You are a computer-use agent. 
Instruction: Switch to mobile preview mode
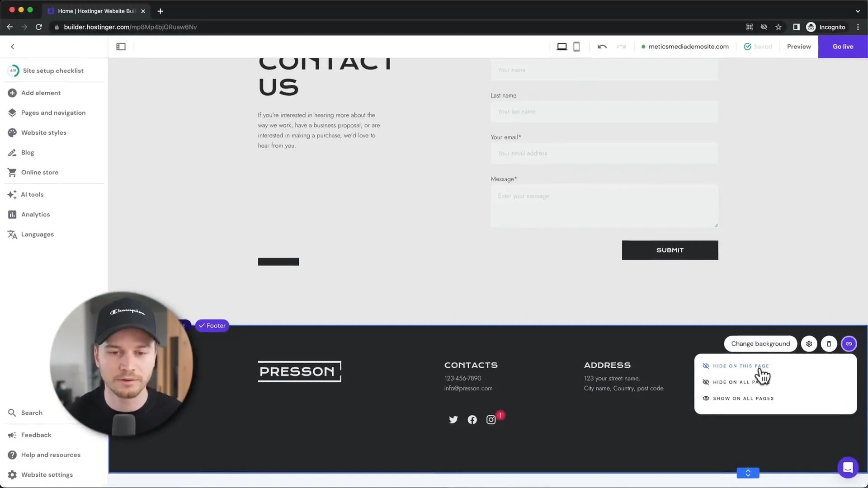pos(576,47)
